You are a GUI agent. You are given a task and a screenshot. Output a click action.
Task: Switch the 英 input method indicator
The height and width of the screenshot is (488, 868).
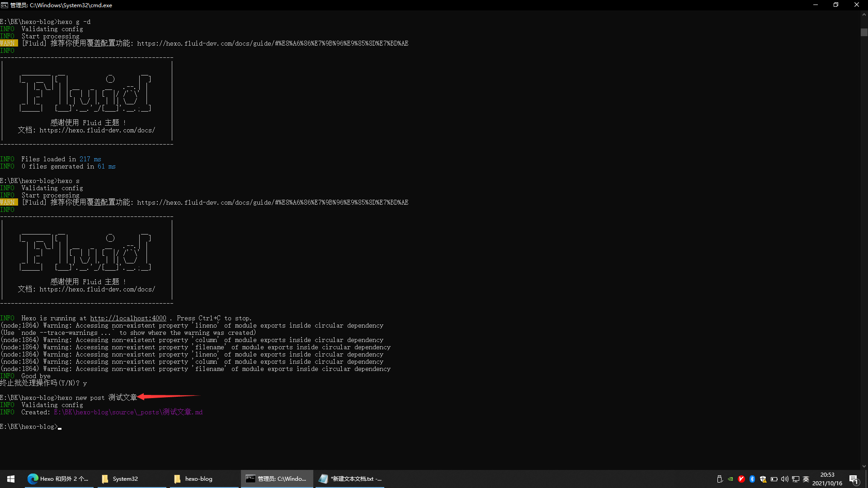(x=806, y=479)
